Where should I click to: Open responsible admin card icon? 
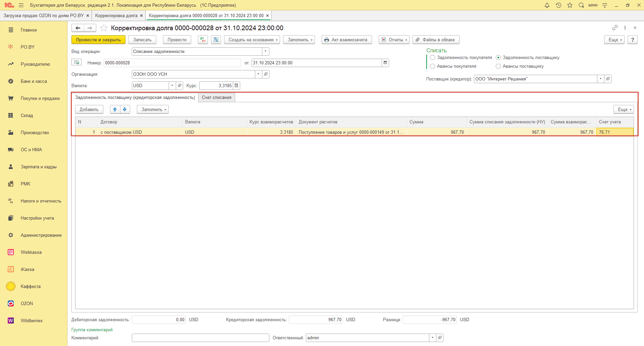(440, 338)
